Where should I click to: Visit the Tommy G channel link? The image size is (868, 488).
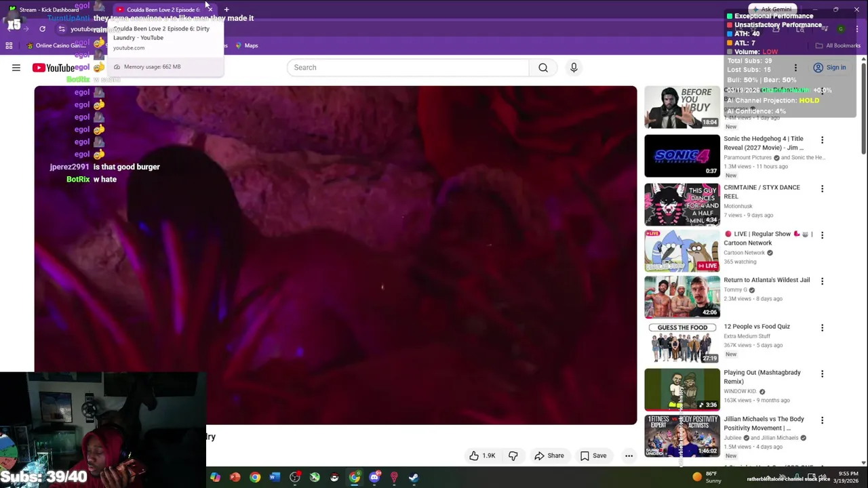coord(735,290)
